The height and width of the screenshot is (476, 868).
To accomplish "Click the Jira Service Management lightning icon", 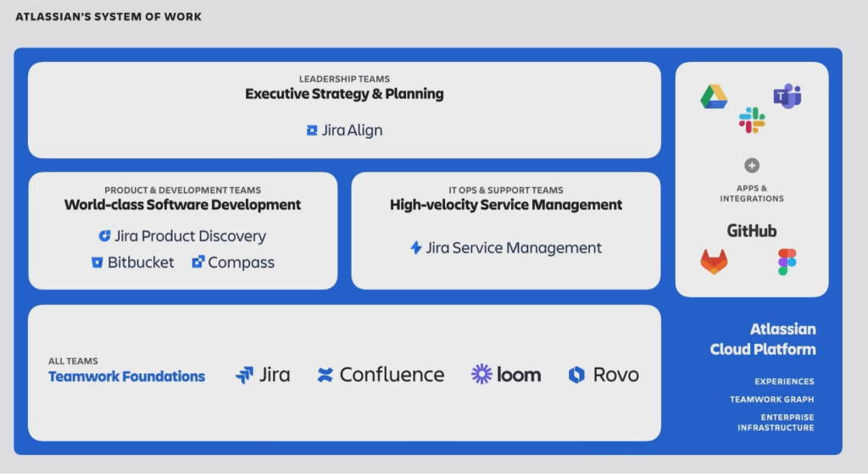I will click(x=415, y=248).
